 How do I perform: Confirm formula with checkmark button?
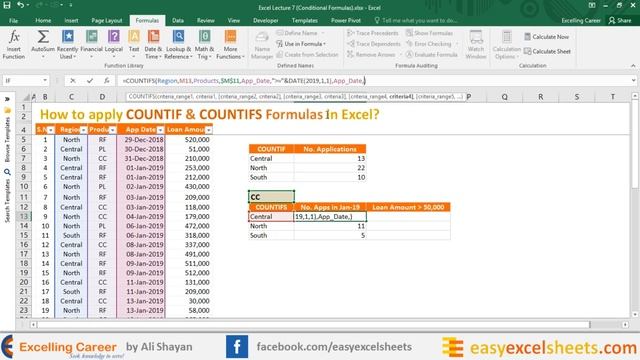coord(90,81)
